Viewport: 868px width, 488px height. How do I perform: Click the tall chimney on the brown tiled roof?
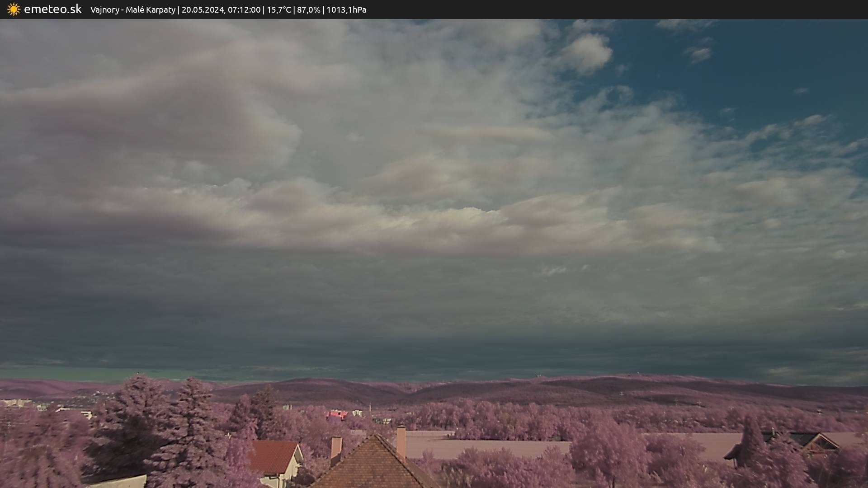click(x=401, y=441)
